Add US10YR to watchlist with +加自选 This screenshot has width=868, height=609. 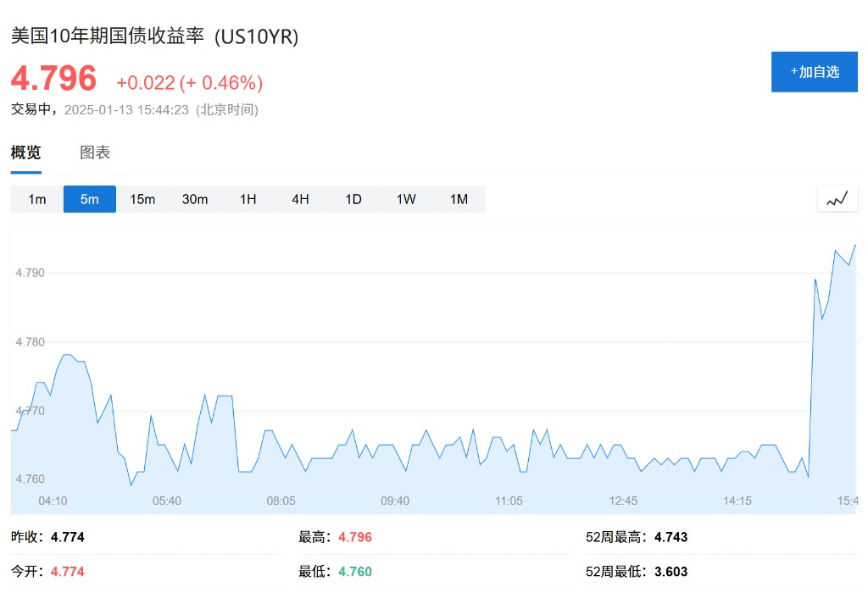pyautogui.click(x=815, y=72)
